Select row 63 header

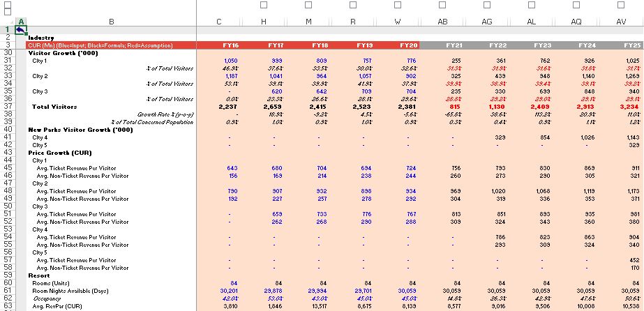point(8,306)
